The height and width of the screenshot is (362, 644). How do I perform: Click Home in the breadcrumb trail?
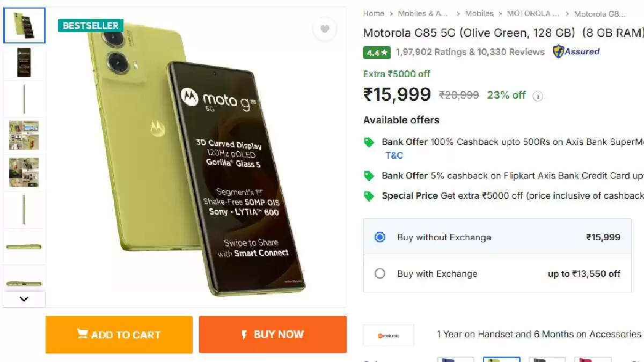374,13
